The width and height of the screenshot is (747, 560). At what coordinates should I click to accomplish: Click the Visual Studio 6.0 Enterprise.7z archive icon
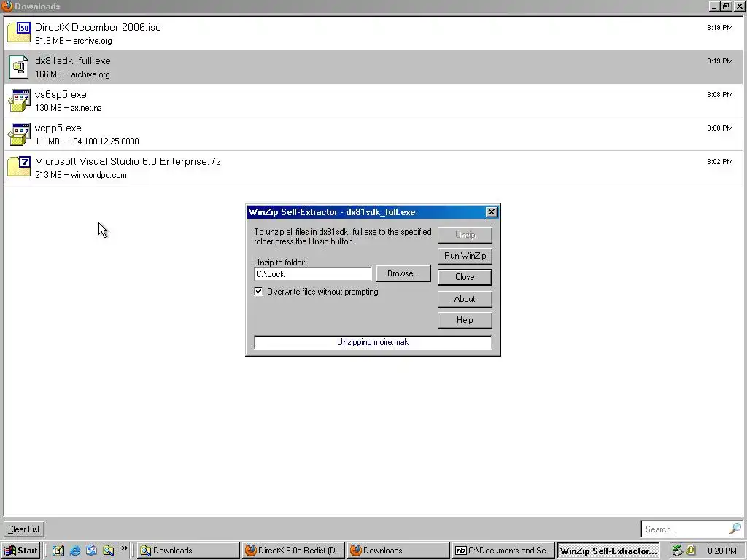click(19, 167)
